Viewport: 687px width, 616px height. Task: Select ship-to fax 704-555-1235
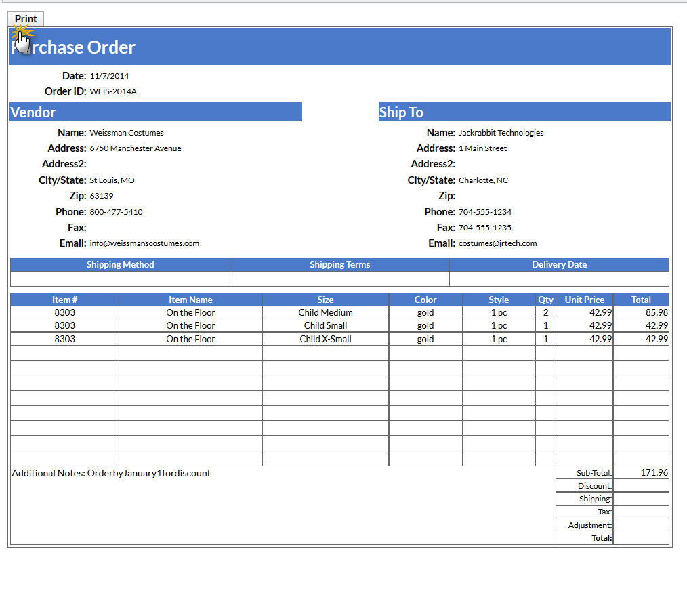[485, 228]
